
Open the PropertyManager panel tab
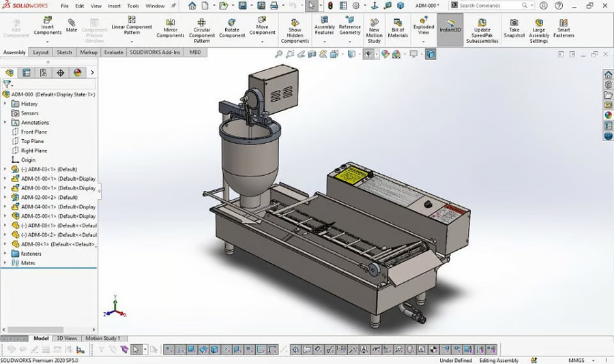(x=26, y=72)
